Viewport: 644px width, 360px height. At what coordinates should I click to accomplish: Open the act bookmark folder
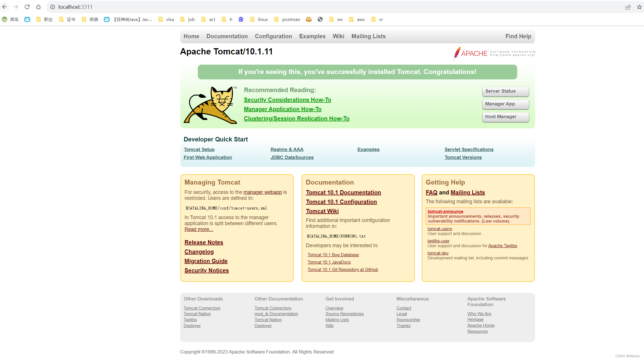pos(208,19)
